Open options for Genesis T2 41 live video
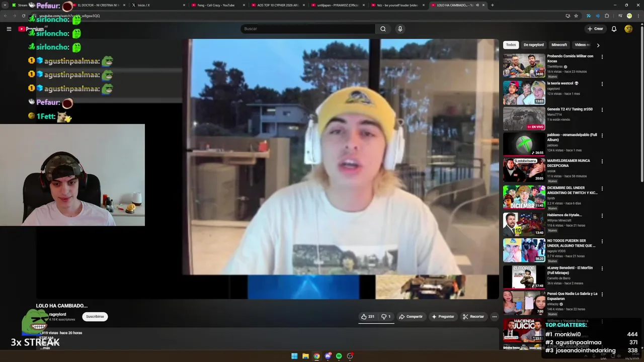The image size is (644, 362). pos(602,110)
